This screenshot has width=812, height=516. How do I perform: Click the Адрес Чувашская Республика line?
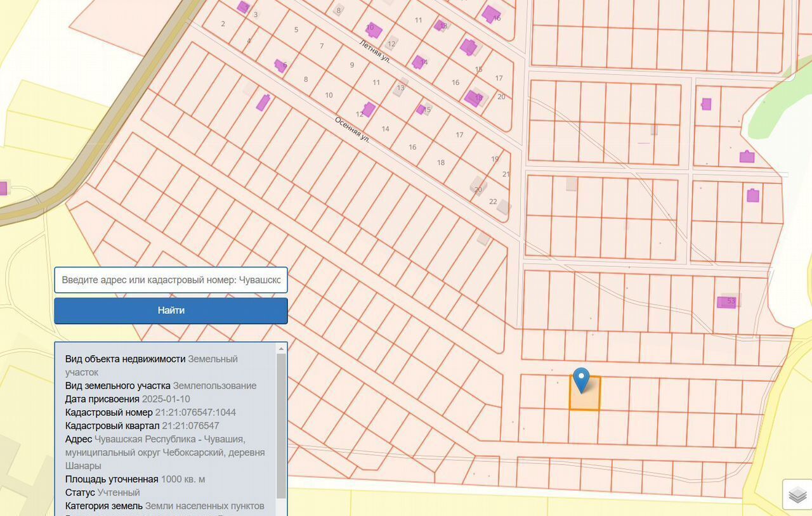(165, 452)
